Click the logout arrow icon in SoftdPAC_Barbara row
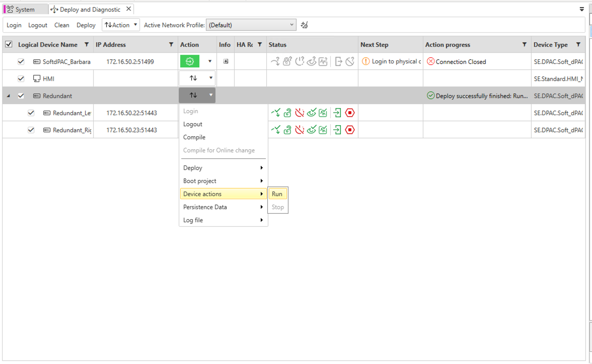Image resolution: width=592 pixels, height=364 pixels. click(338, 61)
